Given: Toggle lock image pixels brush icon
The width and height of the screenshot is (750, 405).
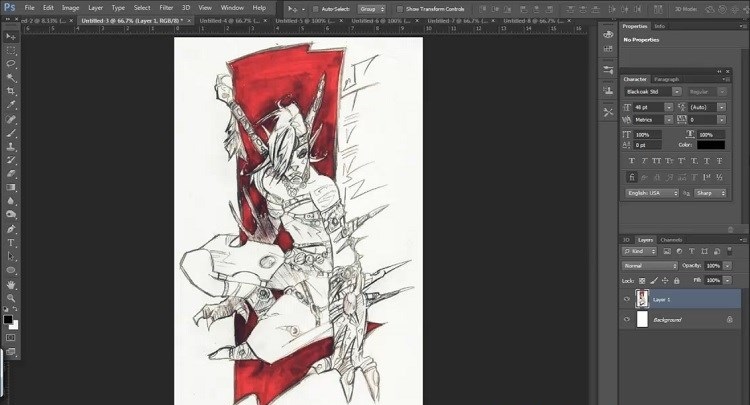Looking at the screenshot, I should click(653, 281).
